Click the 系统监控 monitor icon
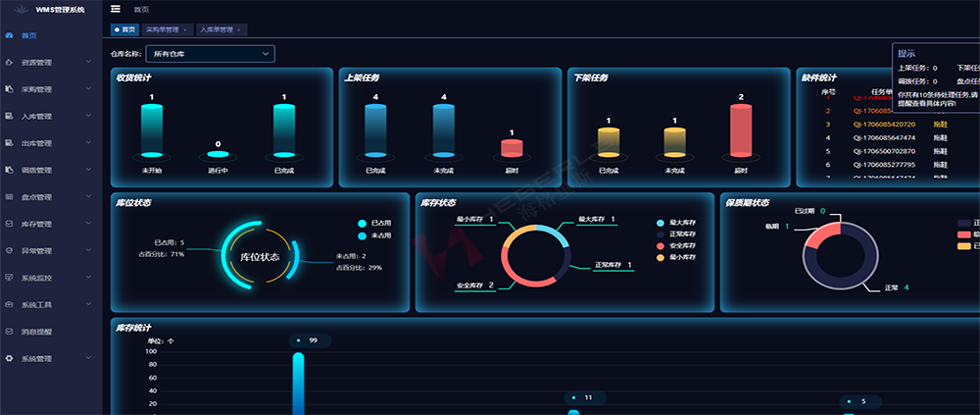The width and height of the screenshot is (980, 415). click(9, 278)
